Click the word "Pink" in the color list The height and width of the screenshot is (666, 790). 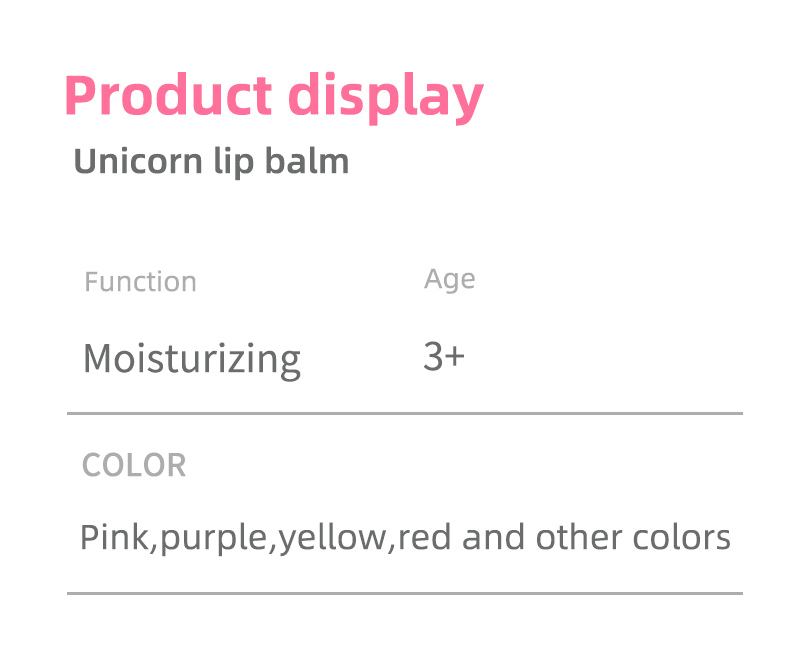point(113,538)
